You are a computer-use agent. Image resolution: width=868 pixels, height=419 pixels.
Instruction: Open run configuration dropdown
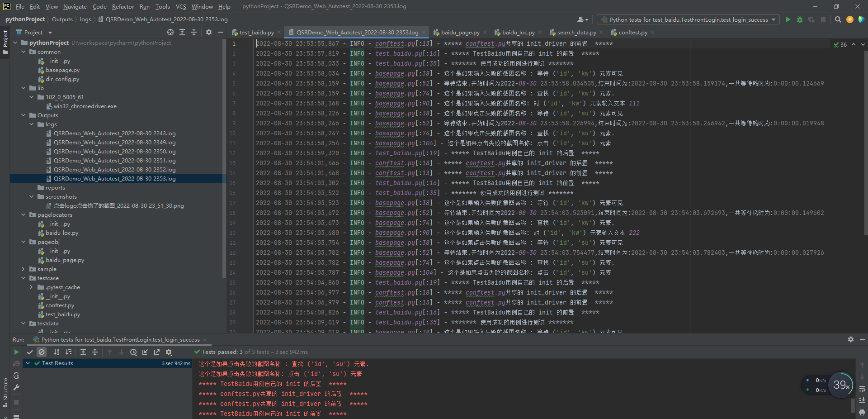pyautogui.click(x=688, y=19)
